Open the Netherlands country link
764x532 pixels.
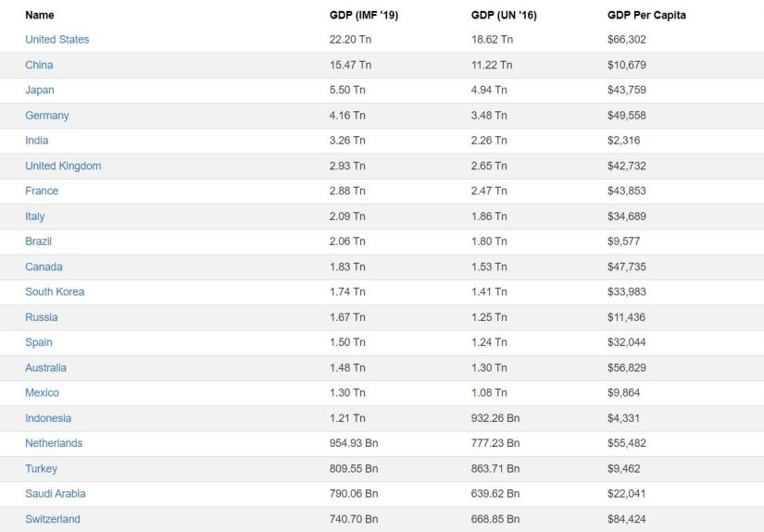[x=54, y=443]
